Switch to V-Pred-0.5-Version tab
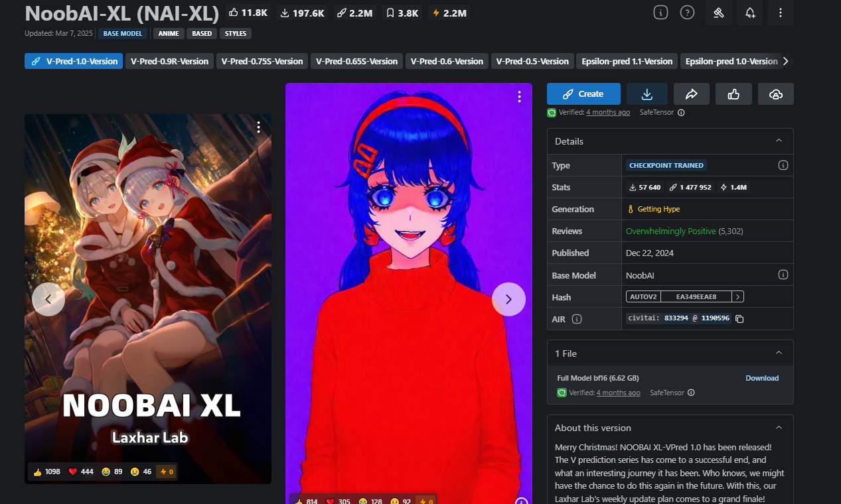The width and height of the screenshot is (841, 504). [x=532, y=61]
